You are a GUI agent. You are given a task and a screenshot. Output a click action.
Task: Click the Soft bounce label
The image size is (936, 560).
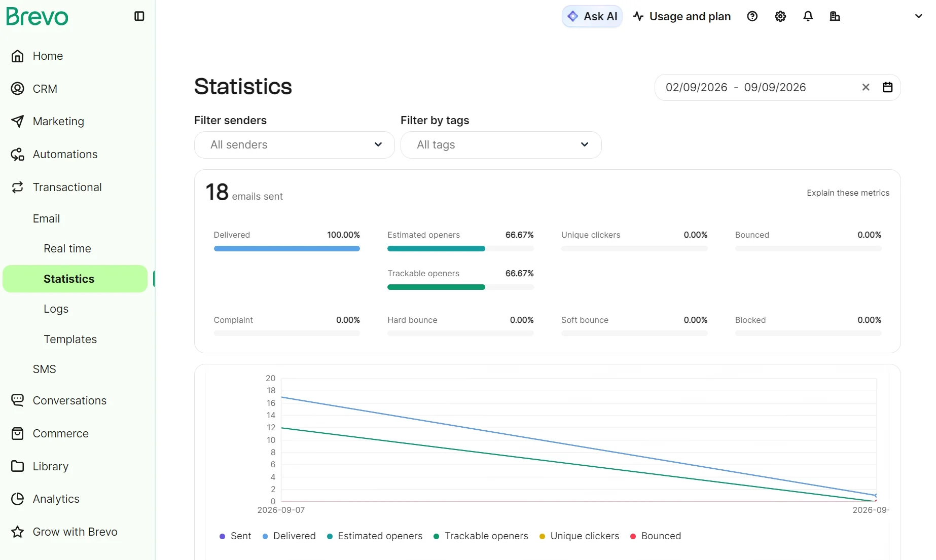click(x=585, y=320)
